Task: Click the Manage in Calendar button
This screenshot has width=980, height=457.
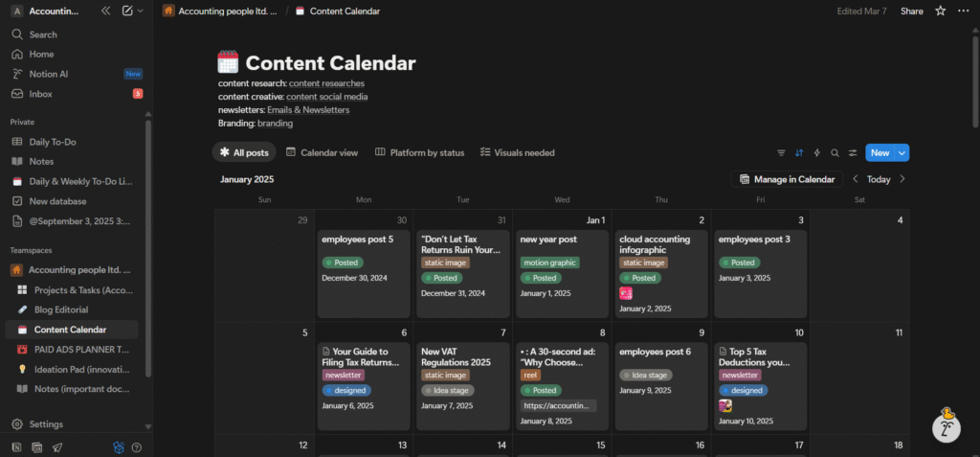Action: pyautogui.click(x=788, y=179)
